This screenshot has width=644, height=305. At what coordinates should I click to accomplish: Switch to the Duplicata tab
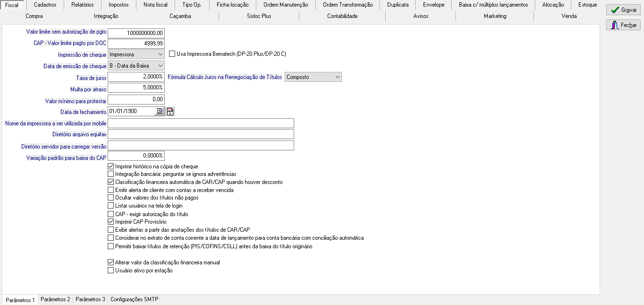coord(398,5)
